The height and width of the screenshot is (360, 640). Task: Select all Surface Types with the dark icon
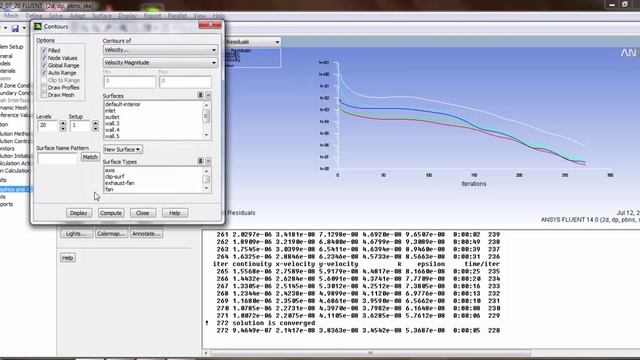[200, 161]
